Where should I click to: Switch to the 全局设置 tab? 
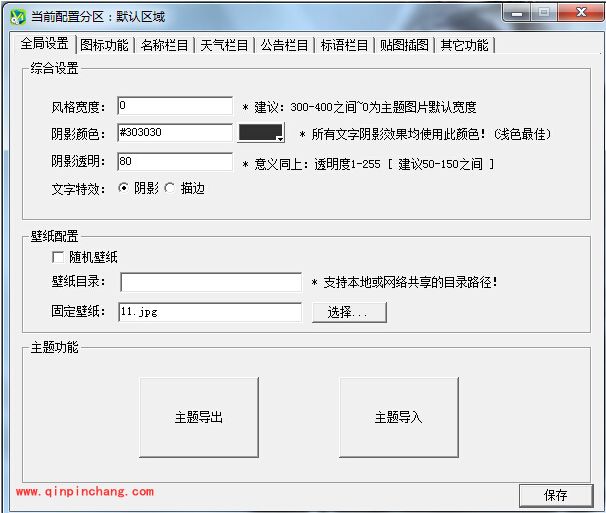click(44, 43)
